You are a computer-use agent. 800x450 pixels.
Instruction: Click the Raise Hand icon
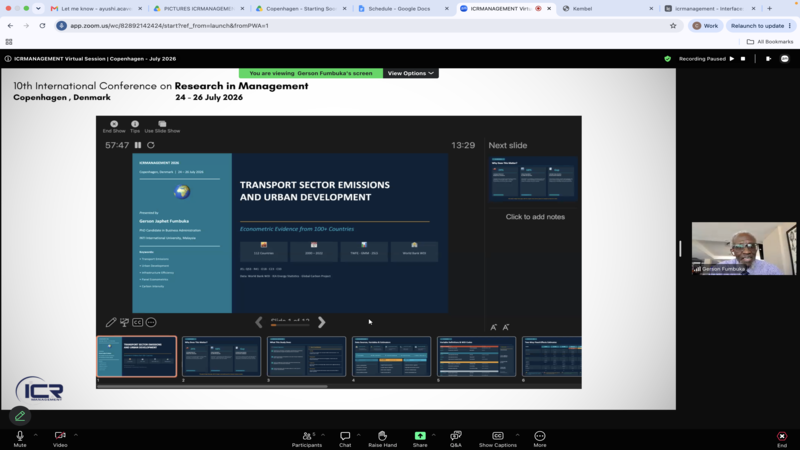pos(382,438)
